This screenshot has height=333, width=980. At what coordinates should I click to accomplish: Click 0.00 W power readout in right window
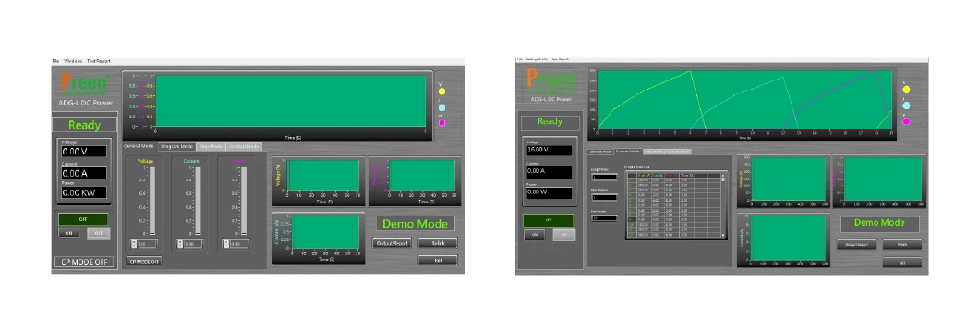[x=549, y=192]
